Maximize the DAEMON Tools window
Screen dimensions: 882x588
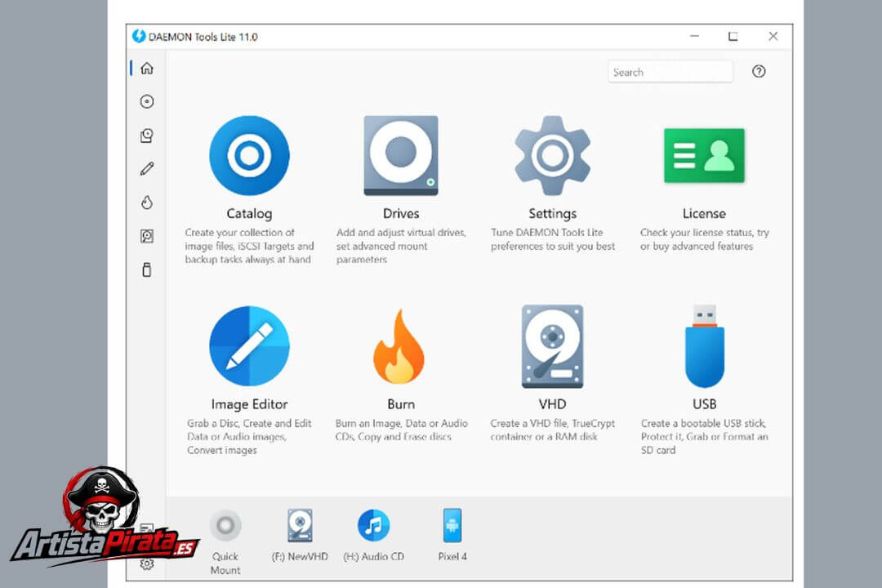pyautogui.click(x=733, y=36)
